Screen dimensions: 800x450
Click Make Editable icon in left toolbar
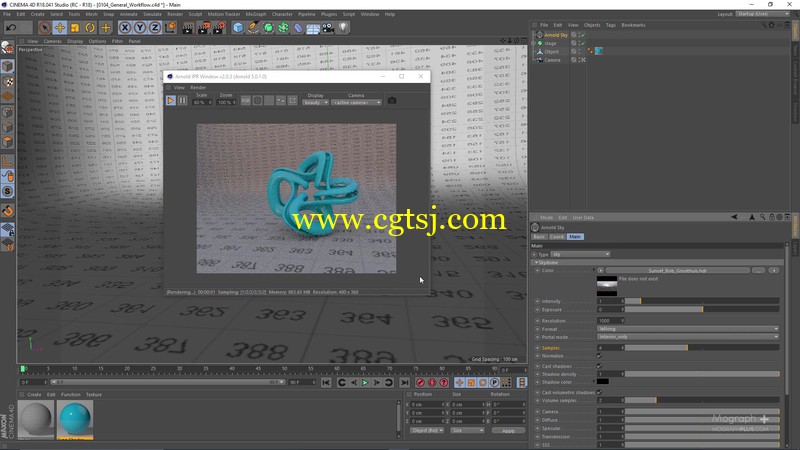(7, 47)
